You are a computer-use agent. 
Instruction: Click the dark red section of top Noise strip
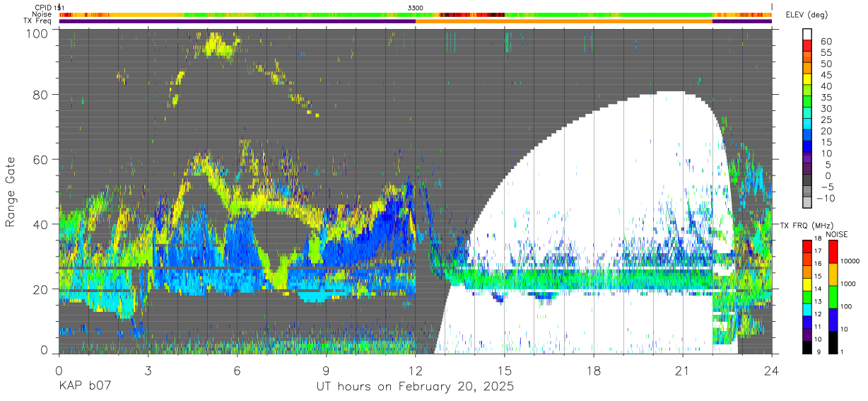[x=472, y=14]
